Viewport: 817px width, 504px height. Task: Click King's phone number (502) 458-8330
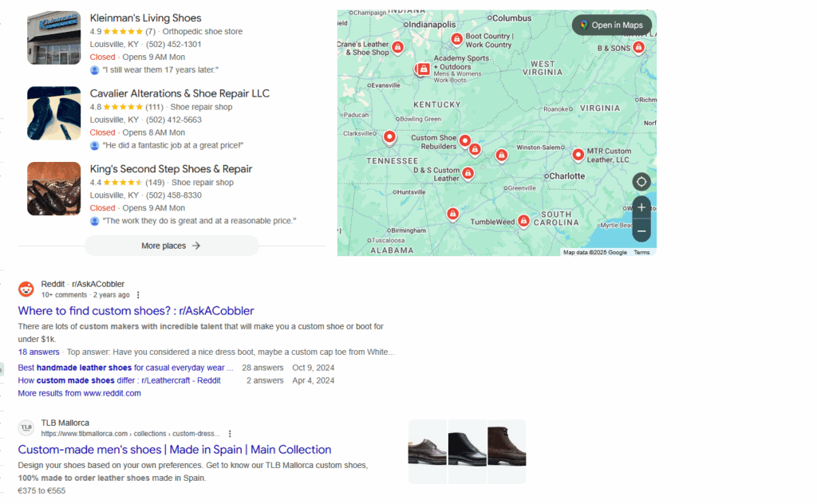tap(173, 195)
